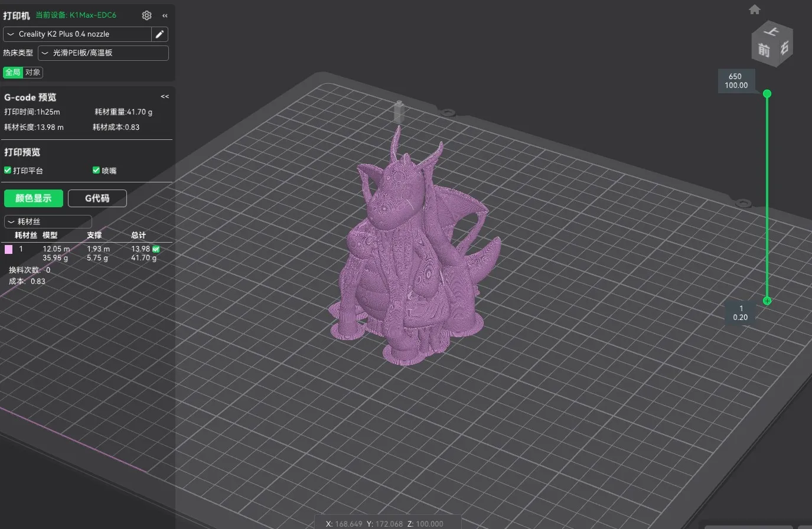The width and height of the screenshot is (812, 529).
Task: Open printer settings gear icon
Action: click(x=146, y=15)
